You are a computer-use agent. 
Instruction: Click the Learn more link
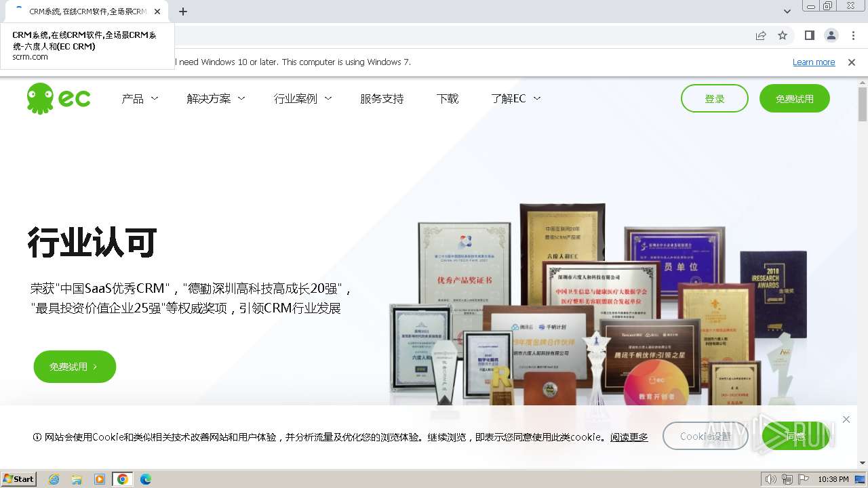pos(814,62)
